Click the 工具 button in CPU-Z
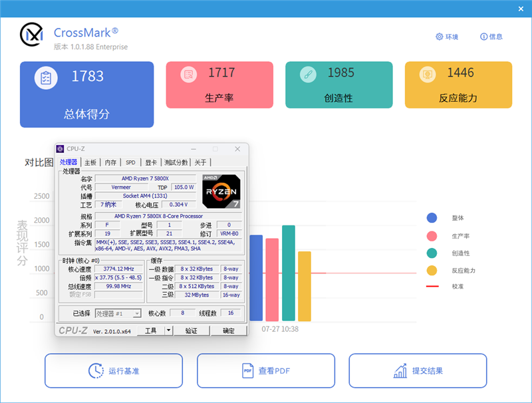This screenshot has width=532, height=403. point(151,331)
